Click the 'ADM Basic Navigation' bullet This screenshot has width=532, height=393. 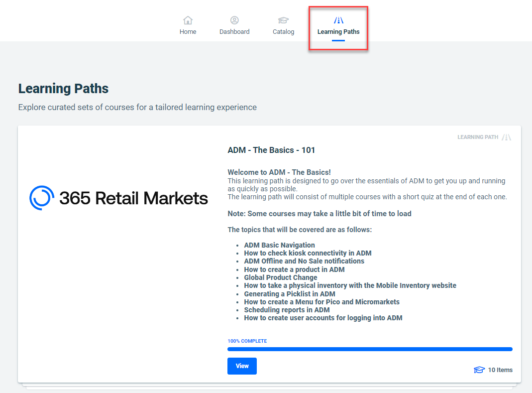279,245
